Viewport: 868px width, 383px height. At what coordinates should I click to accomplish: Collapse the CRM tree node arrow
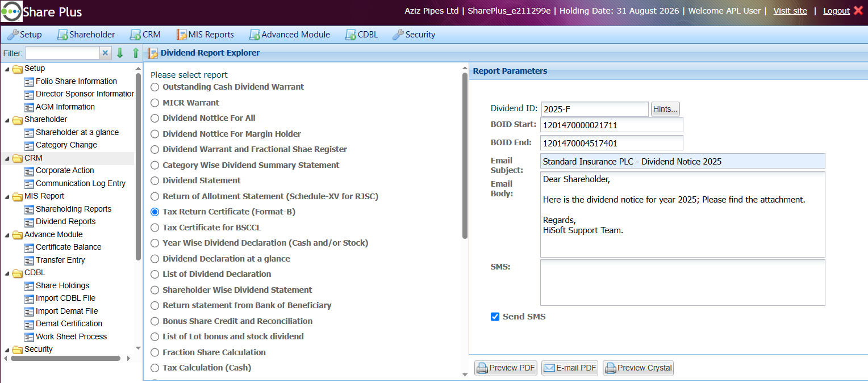[x=7, y=159]
